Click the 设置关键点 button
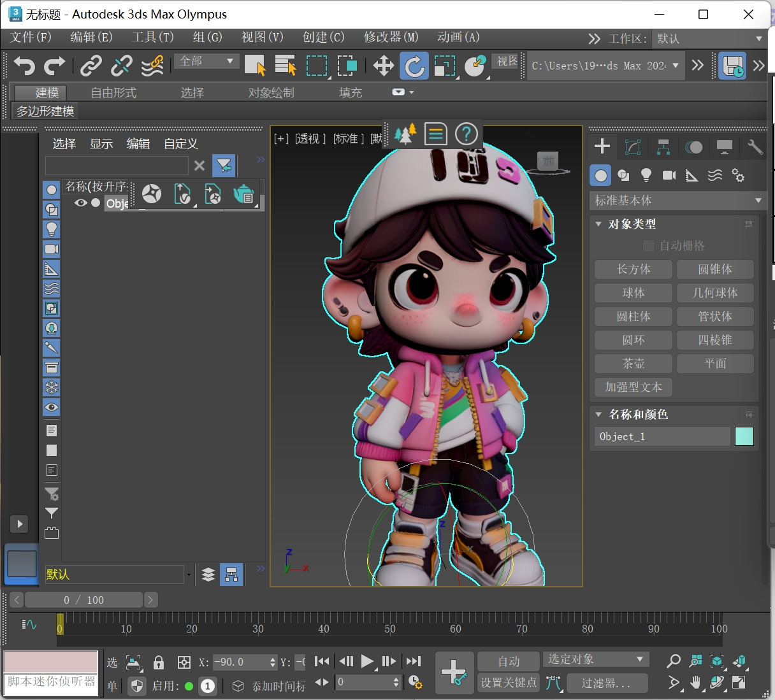Screen dimensions: 775x700 [x=509, y=683]
